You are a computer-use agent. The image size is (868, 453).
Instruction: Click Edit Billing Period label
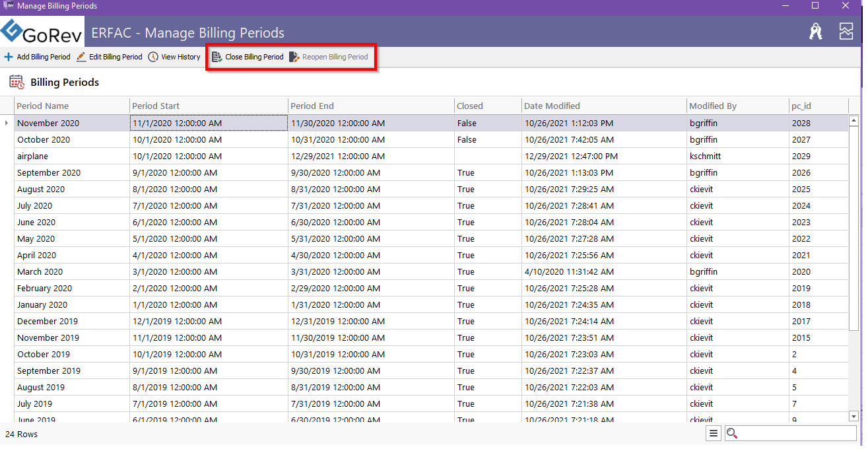(116, 57)
